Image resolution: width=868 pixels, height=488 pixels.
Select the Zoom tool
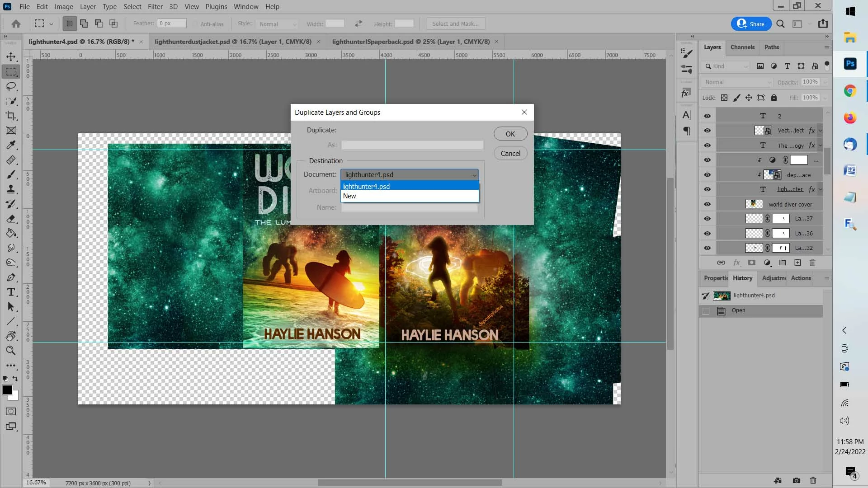coord(11,350)
